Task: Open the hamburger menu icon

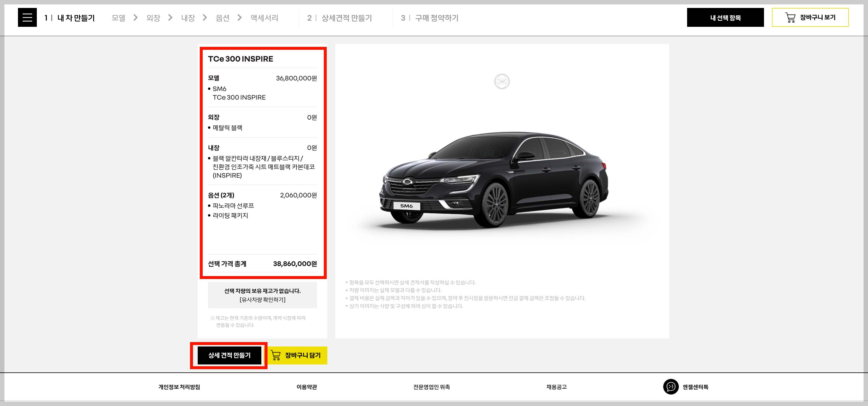Action: (27, 17)
